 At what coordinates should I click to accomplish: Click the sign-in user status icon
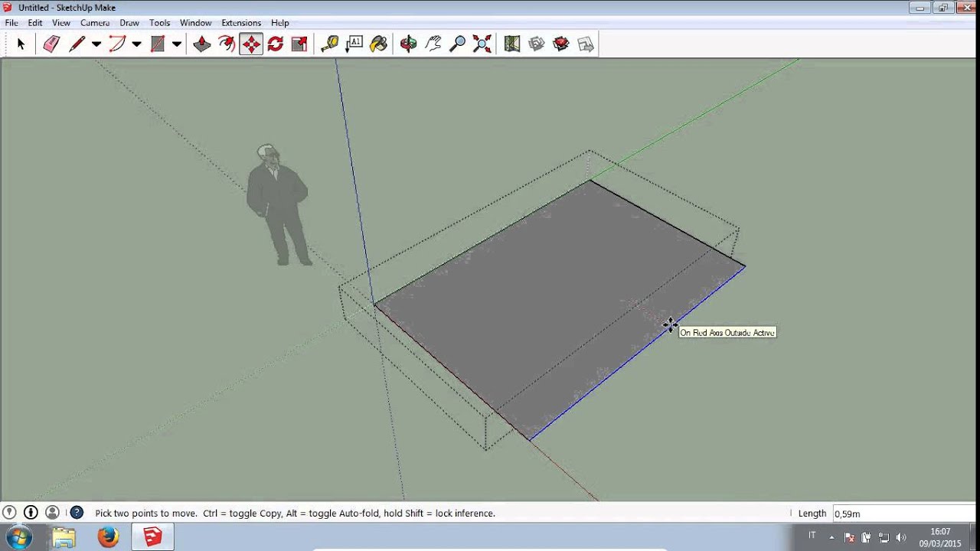coord(52,513)
